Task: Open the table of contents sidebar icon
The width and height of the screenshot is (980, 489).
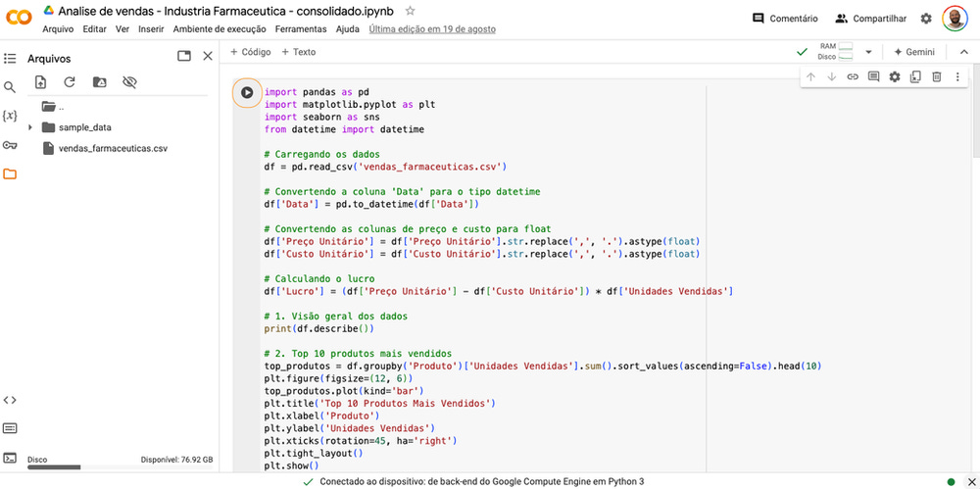Action: coord(10,59)
